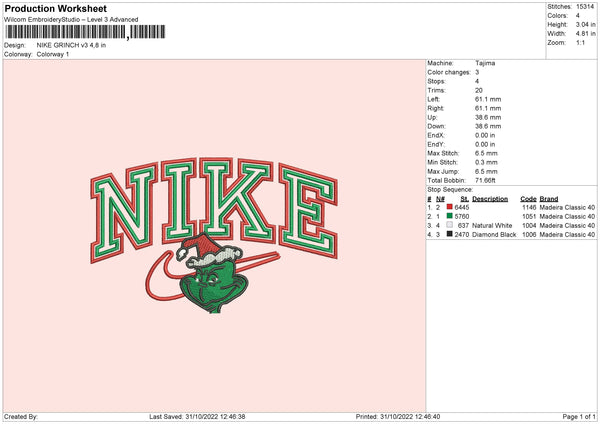Screen dimensions: 600x424
Task: Click the Right value '61.1 mm'
Action: 488,108
